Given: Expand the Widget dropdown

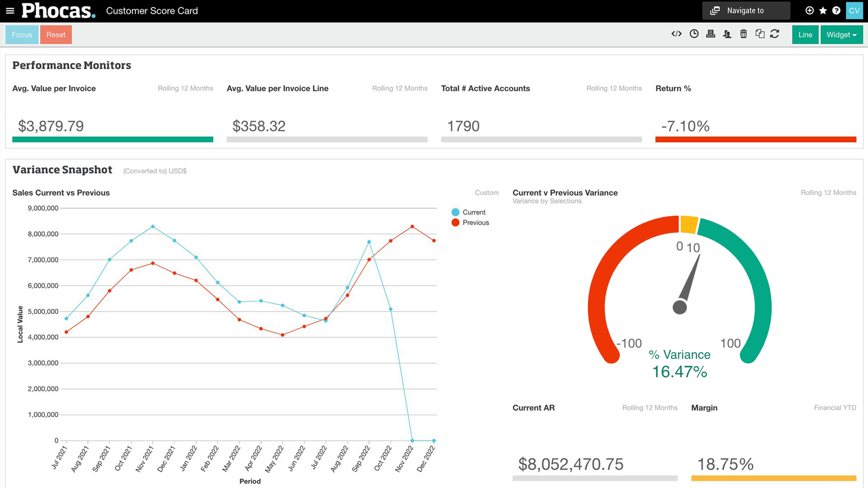Looking at the screenshot, I should click(841, 34).
